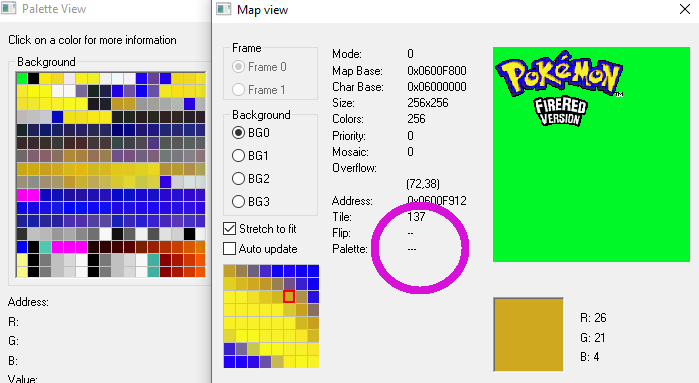Click the FireRed Version text in map
Screen dimensions: 699x383
[560, 111]
